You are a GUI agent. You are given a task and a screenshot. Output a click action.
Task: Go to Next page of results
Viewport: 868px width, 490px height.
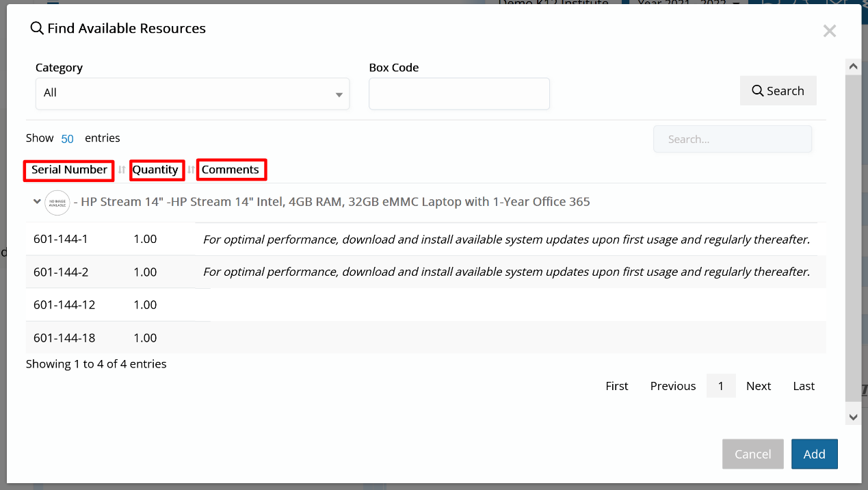point(759,386)
